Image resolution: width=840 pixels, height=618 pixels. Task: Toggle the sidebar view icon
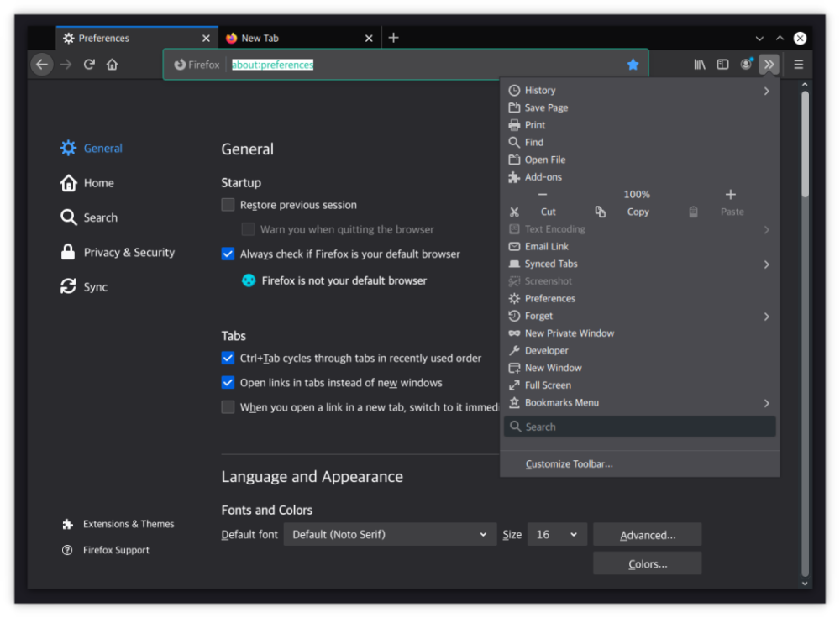click(722, 65)
